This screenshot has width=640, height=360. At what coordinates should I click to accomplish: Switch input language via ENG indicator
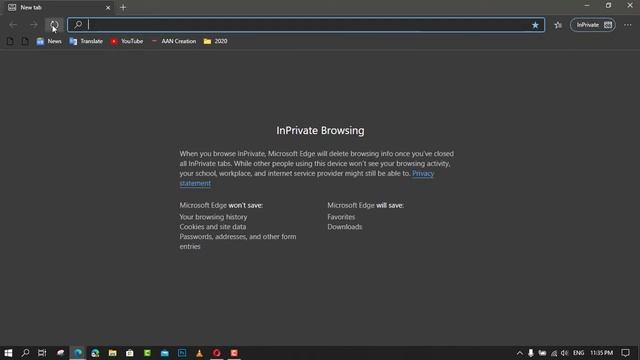point(578,353)
